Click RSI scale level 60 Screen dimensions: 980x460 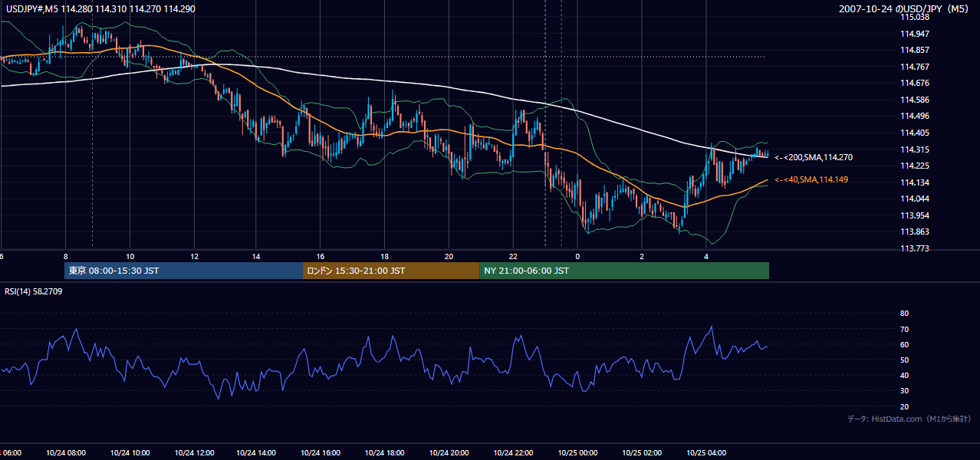pos(904,344)
